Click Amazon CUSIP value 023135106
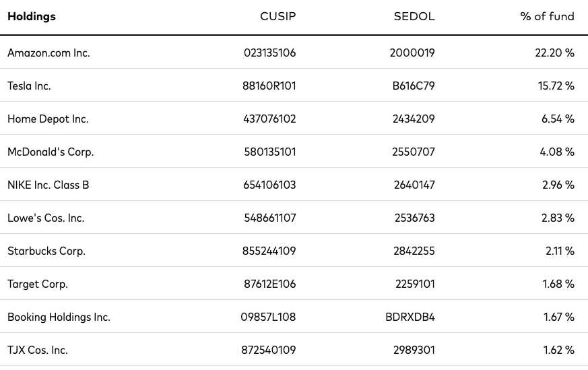Viewport: 588px width, 370px height. [269, 53]
